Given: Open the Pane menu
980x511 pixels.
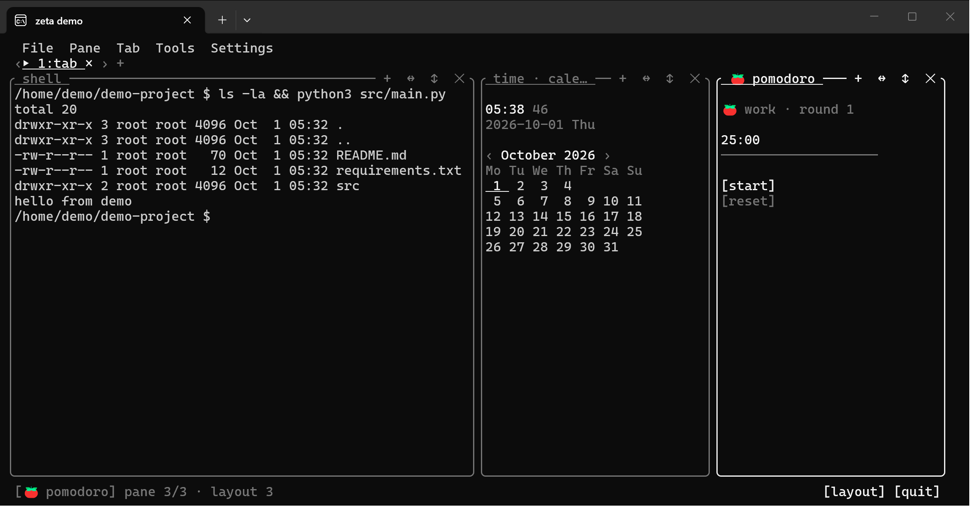Looking at the screenshot, I should pos(85,48).
